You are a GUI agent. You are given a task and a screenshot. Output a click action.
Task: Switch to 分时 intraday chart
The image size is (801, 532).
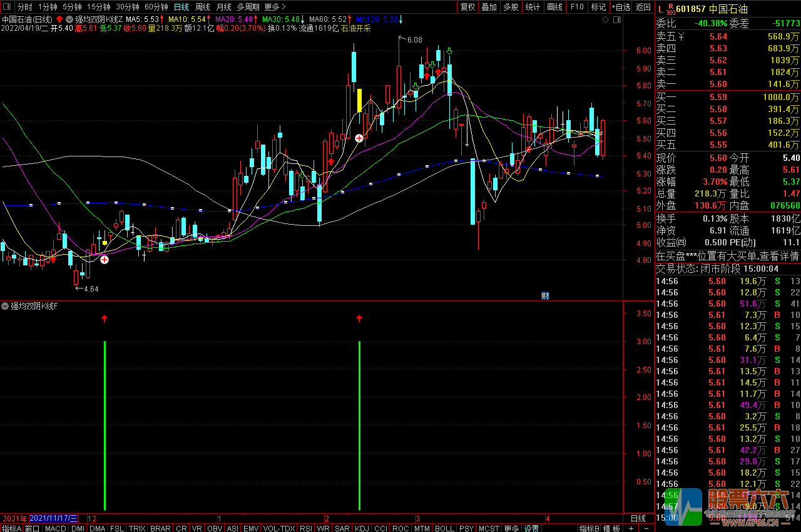pyautogui.click(x=24, y=7)
